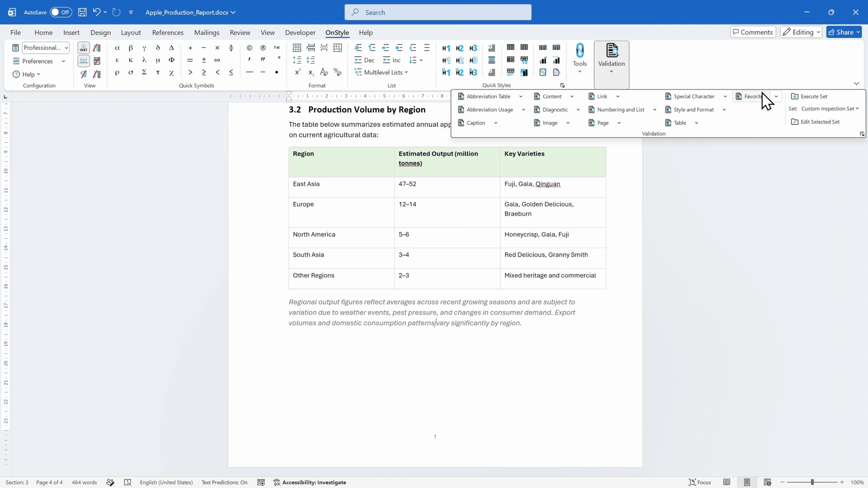Click the zoom in plus button

point(842,483)
